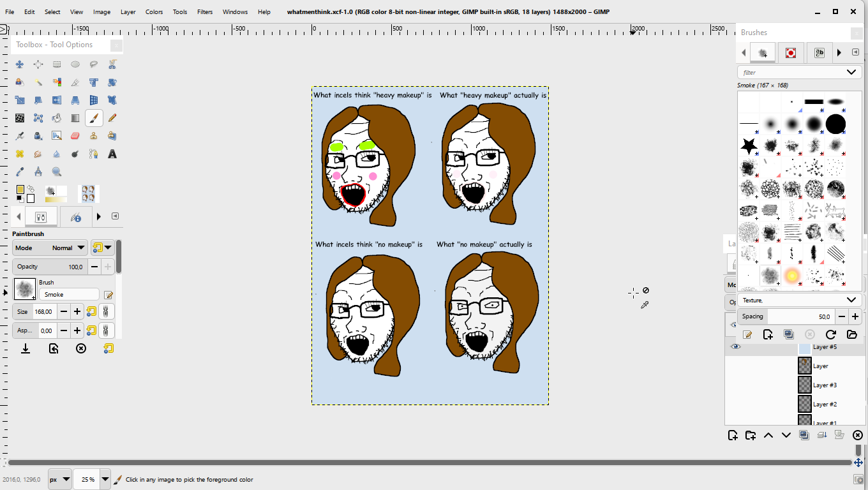Click the Fuzzy Select magic wand
Viewport: 868px width, 490px height.
pyautogui.click(x=38, y=82)
